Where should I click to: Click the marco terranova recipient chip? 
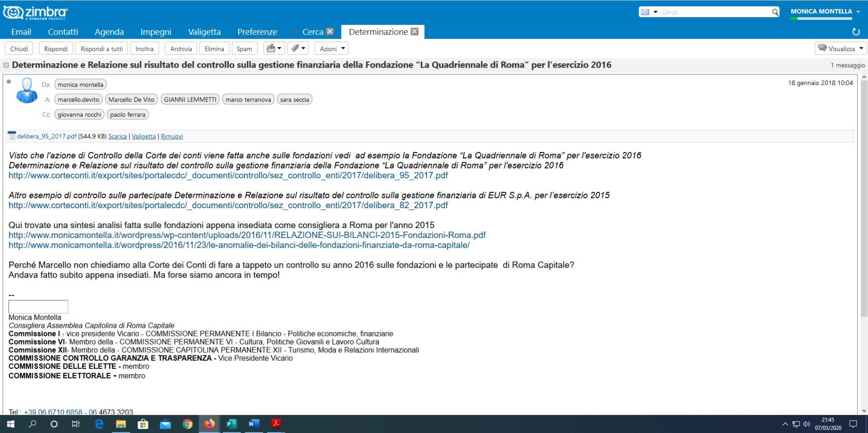(x=248, y=99)
